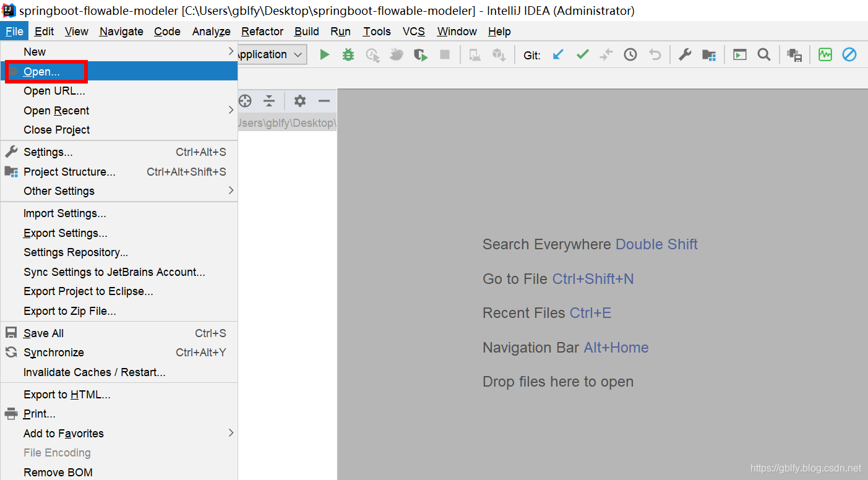Open the Edit menu
The width and height of the screenshot is (868, 480).
tap(44, 32)
